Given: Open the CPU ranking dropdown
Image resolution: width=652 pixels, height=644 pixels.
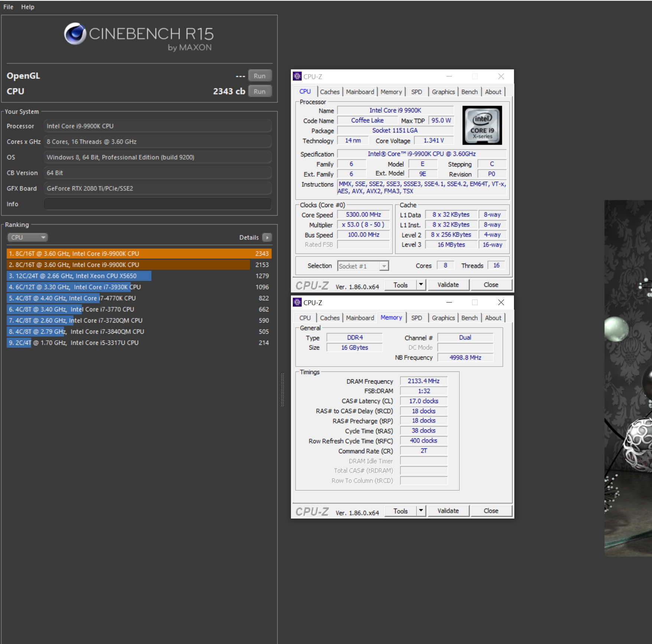Looking at the screenshot, I should 27,237.
